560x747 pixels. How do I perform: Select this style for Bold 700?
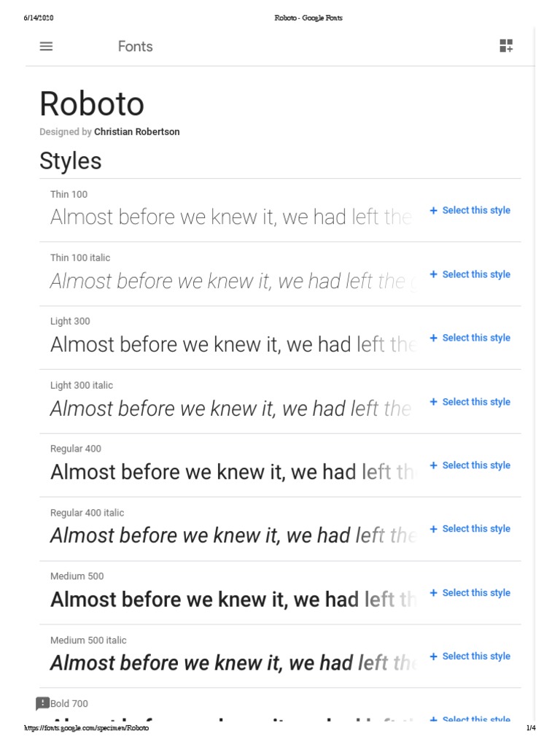click(x=475, y=720)
